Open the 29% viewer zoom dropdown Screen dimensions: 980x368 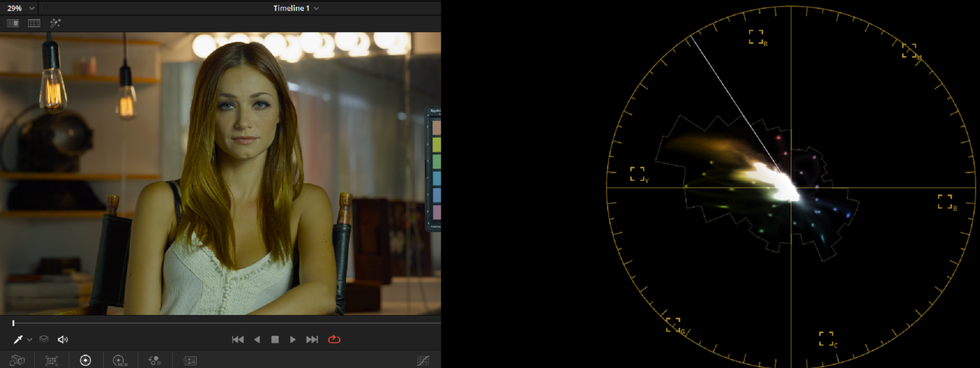20,8
